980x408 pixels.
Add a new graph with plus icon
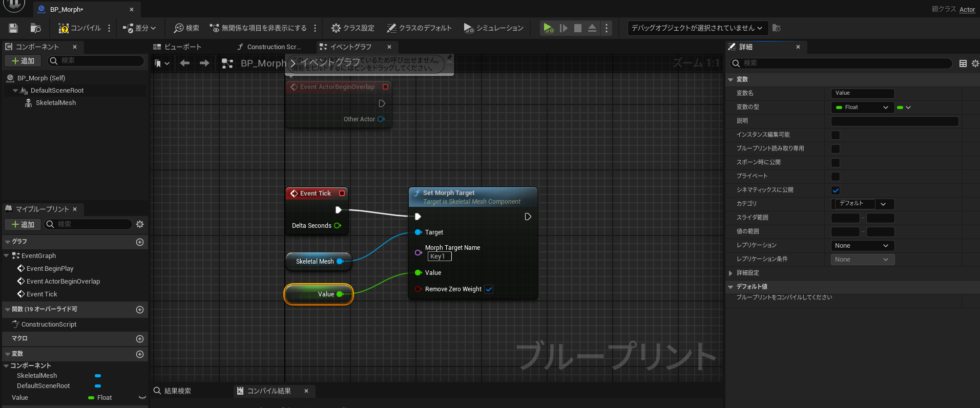tap(140, 242)
